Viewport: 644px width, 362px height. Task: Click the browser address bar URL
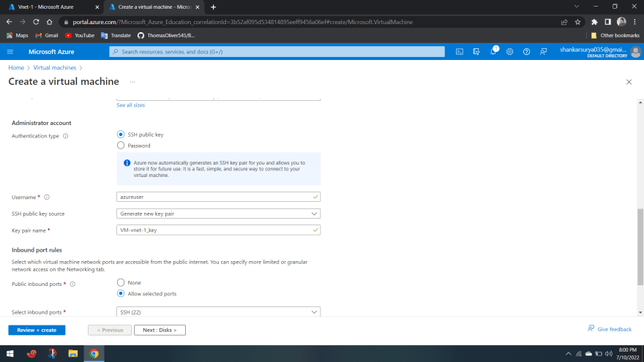click(242, 22)
